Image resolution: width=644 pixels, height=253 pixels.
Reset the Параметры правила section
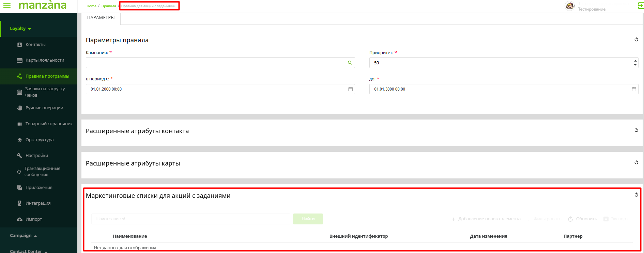click(636, 39)
